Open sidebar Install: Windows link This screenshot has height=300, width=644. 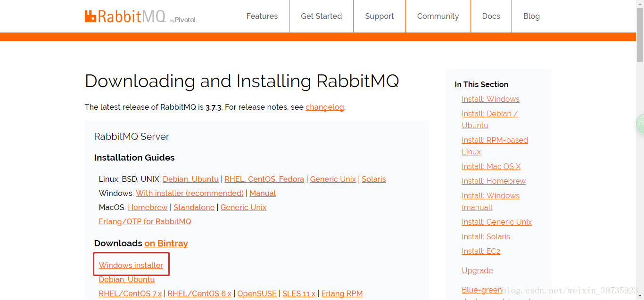point(490,99)
